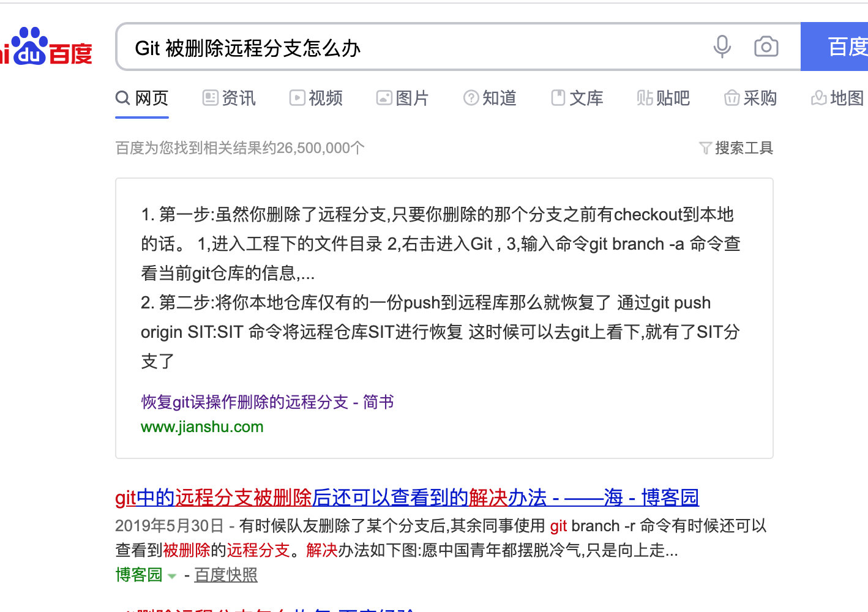Click the featured snippet text 第一步
The image size is (868, 612).
coord(441,244)
